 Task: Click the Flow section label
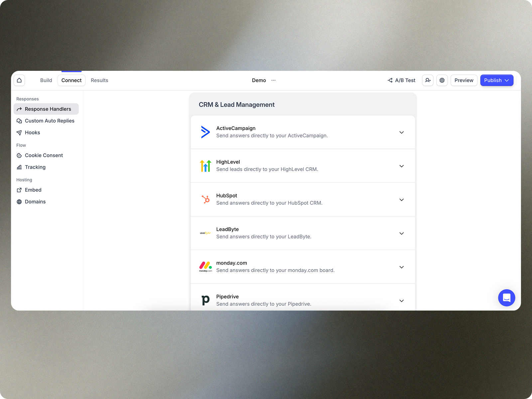(21, 145)
